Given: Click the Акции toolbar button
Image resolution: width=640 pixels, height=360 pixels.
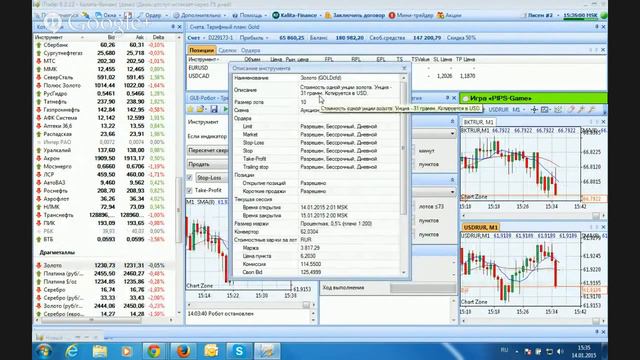Looking at the screenshot, I should 449,15.
